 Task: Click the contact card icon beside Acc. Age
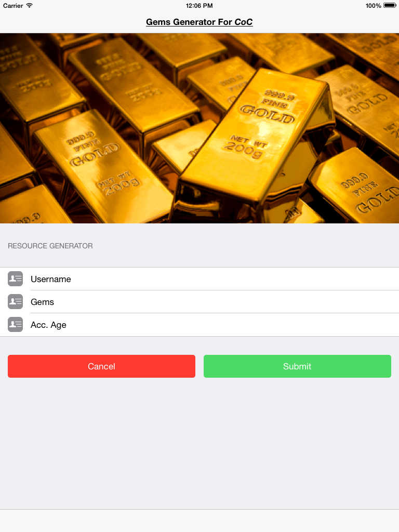click(15, 325)
